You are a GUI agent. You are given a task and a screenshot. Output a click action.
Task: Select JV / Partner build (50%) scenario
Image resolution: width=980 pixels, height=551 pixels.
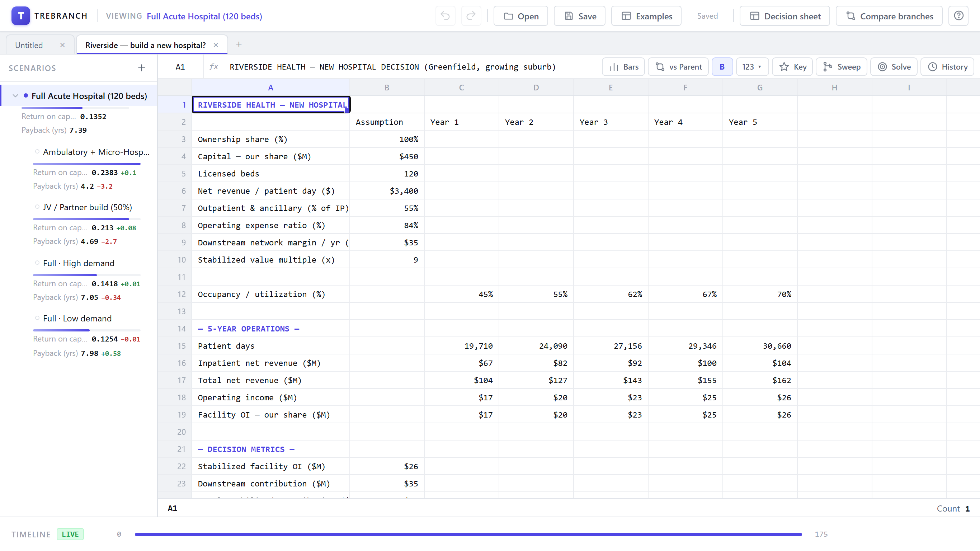(87, 207)
